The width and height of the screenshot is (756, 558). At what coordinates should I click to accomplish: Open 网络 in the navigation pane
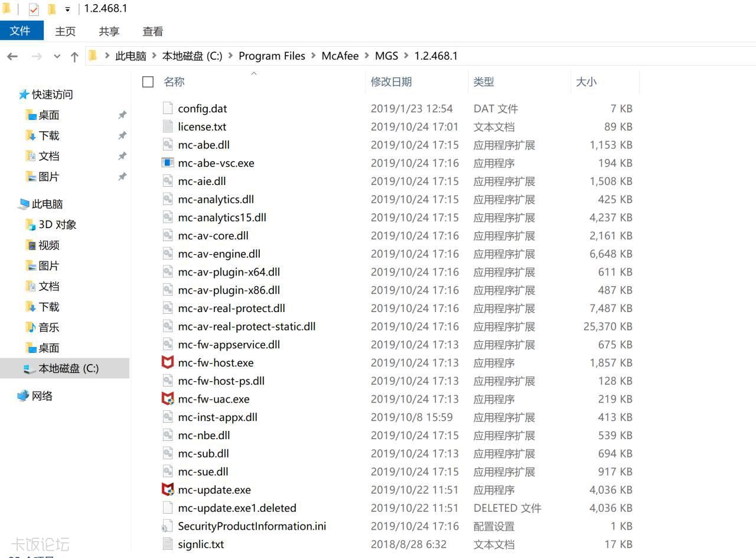click(42, 396)
